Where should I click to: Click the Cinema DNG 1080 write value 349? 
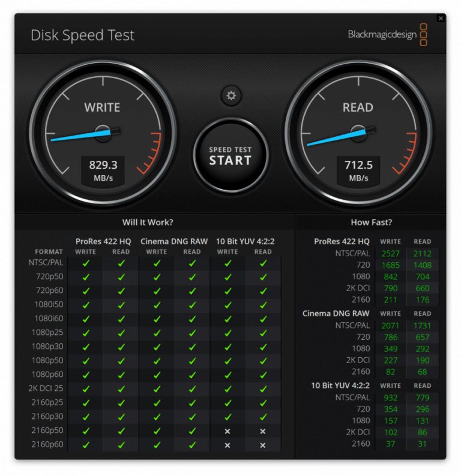pos(391,349)
